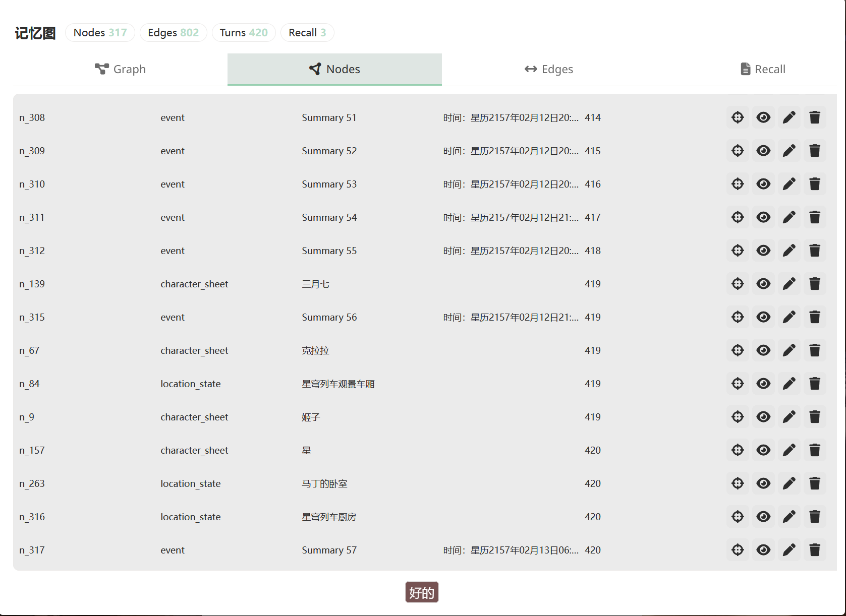Select the Nodes tab
The height and width of the screenshot is (616, 846).
point(334,69)
